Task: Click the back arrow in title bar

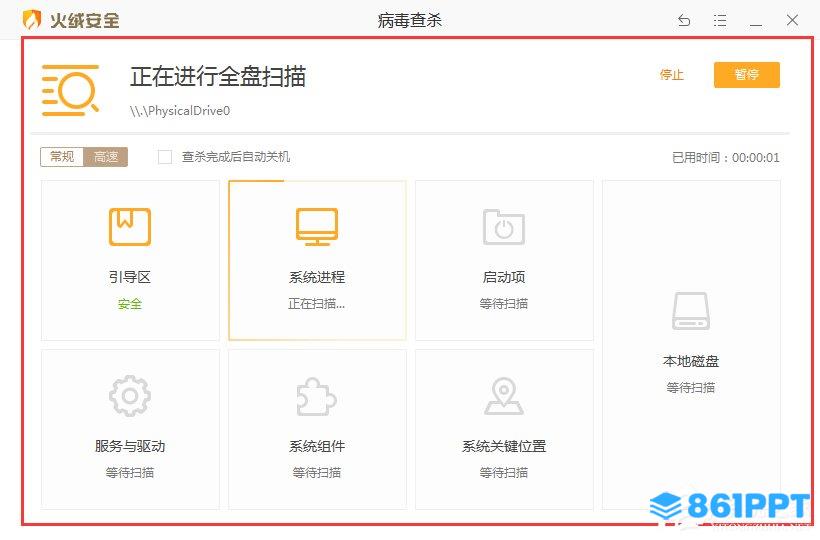Action: (684, 20)
